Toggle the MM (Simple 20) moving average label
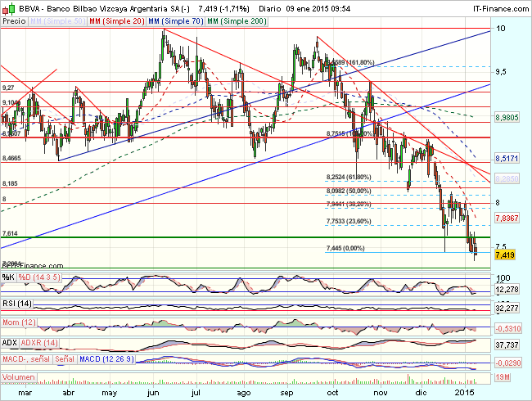This screenshot has height=401, width=532. (x=117, y=21)
